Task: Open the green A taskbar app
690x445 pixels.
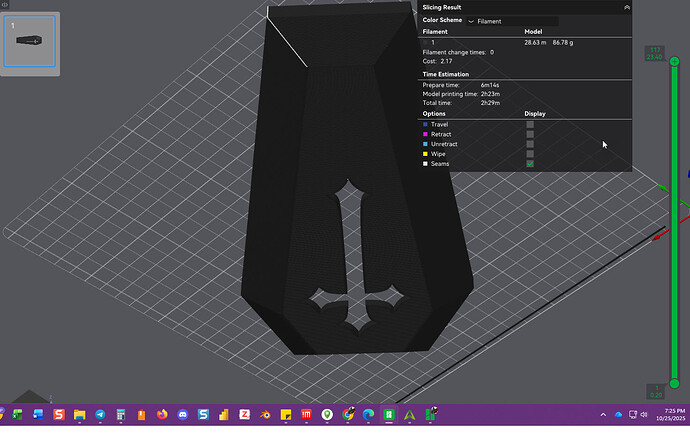Action: [410, 415]
